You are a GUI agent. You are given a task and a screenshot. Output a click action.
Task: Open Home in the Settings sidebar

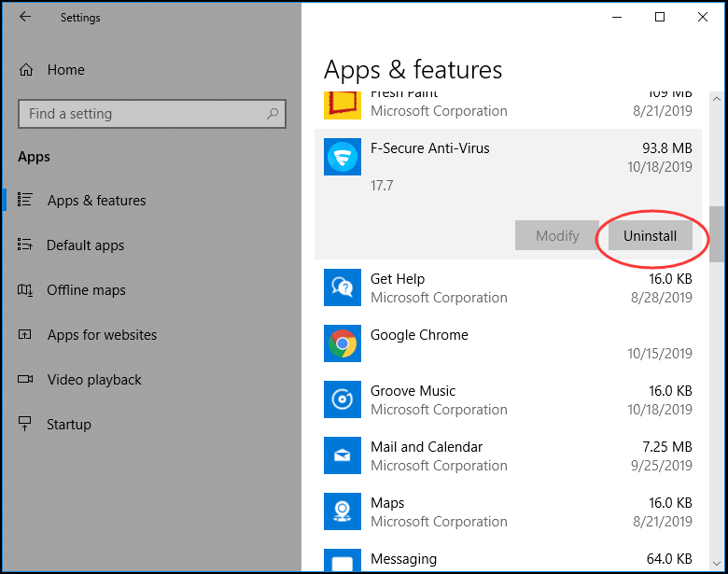coord(66,70)
